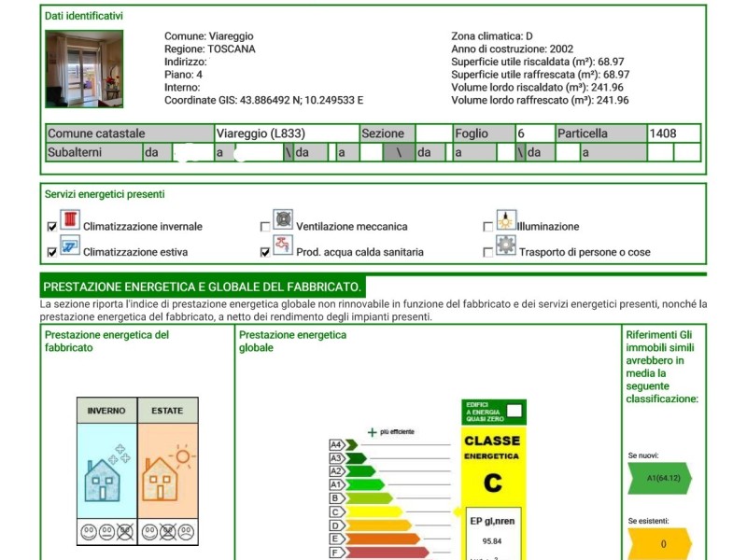747x560 pixels.
Task: Click the light bulb icon for Illuminazione
Action: (506, 219)
